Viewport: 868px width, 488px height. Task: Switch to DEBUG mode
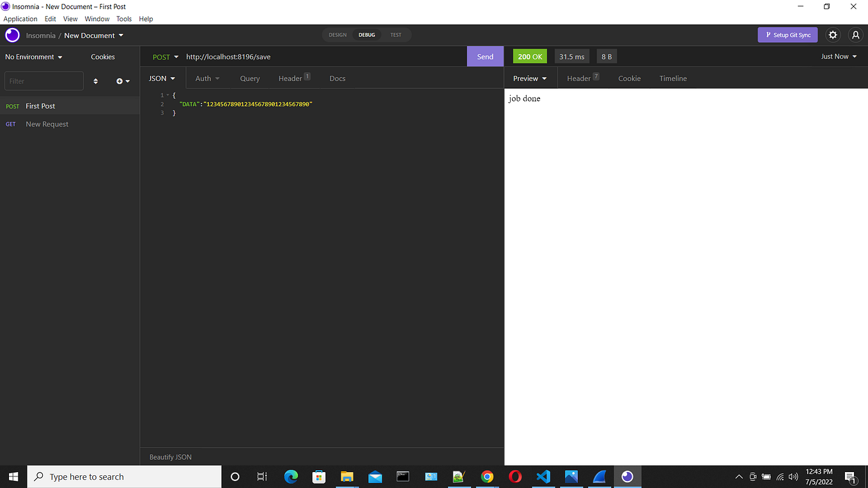[367, 35]
